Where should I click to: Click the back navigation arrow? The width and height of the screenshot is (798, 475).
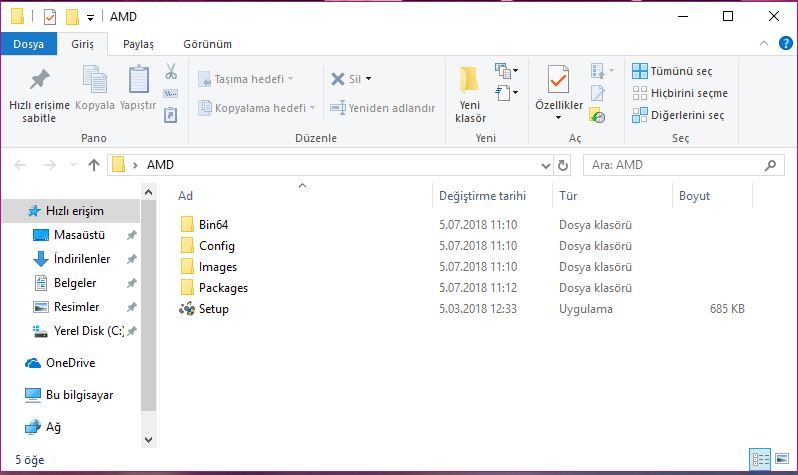coord(20,165)
